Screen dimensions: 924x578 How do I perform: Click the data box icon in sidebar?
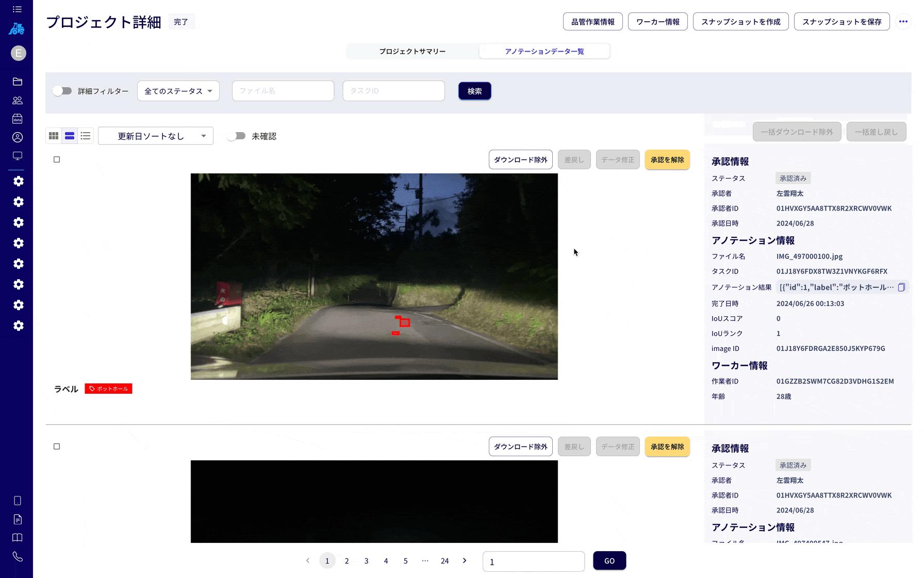pyautogui.click(x=18, y=119)
